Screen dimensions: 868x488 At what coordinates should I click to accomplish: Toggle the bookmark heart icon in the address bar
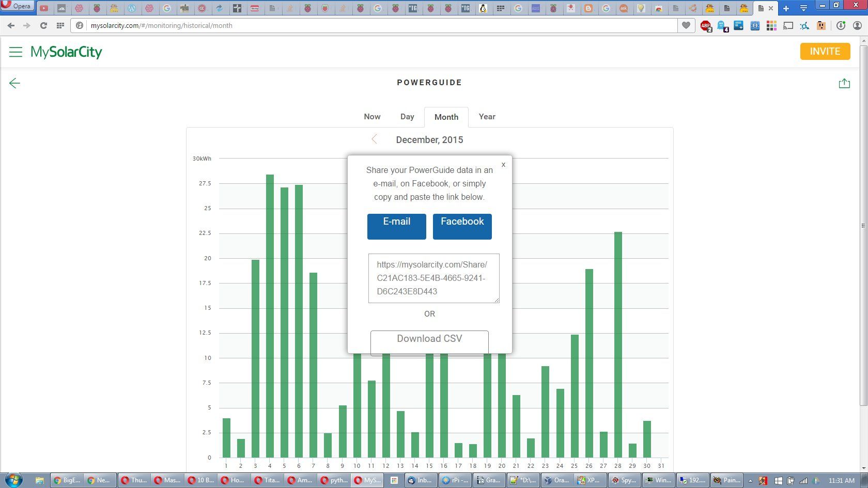pyautogui.click(x=686, y=25)
